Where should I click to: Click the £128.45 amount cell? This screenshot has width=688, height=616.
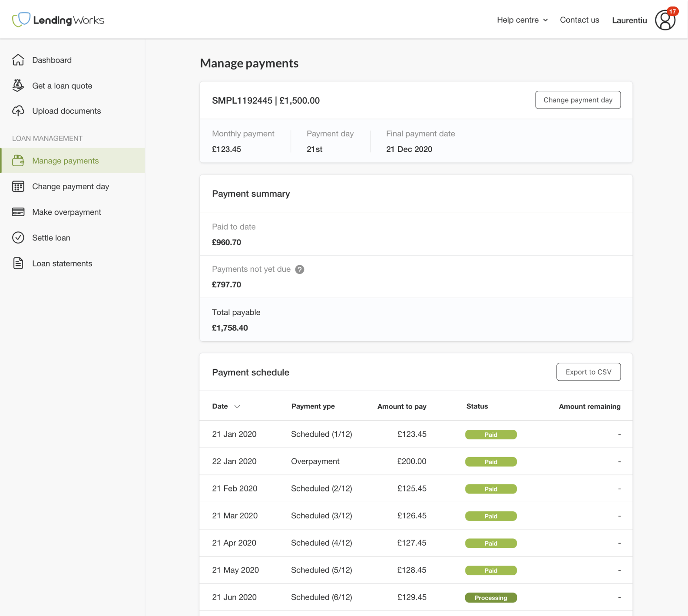412,570
